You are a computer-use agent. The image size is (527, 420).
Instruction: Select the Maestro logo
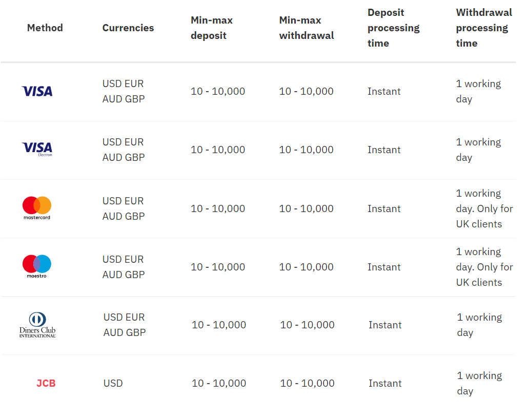(37, 266)
